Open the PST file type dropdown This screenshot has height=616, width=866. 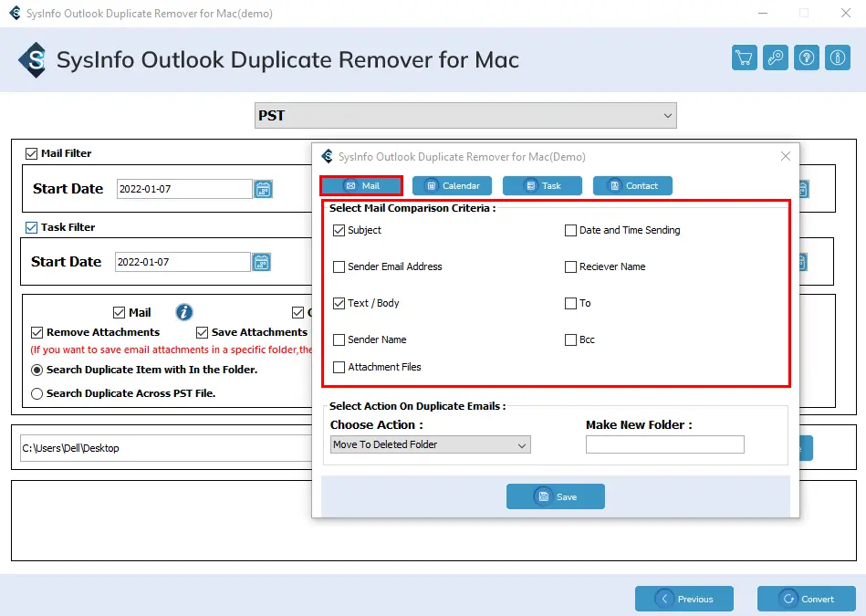(x=465, y=116)
